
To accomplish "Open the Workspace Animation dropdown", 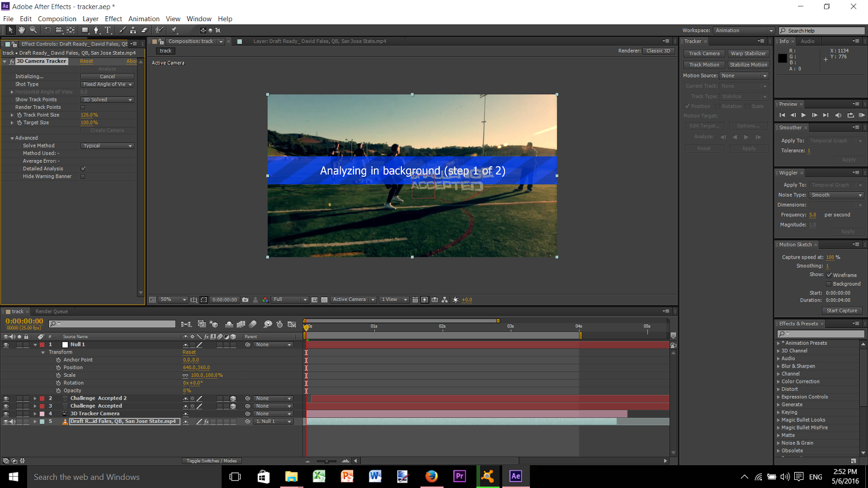I will [x=744, y=31].
